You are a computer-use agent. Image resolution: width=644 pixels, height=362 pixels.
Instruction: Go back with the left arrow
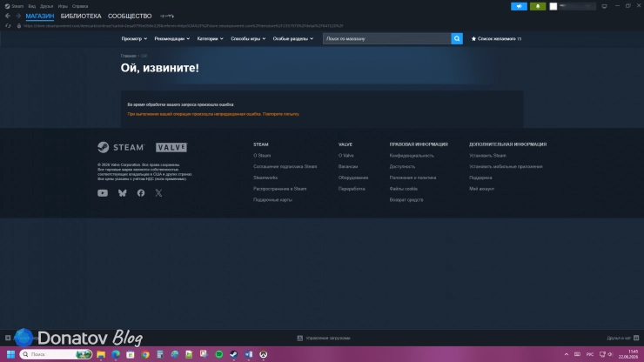pos(8,16)
